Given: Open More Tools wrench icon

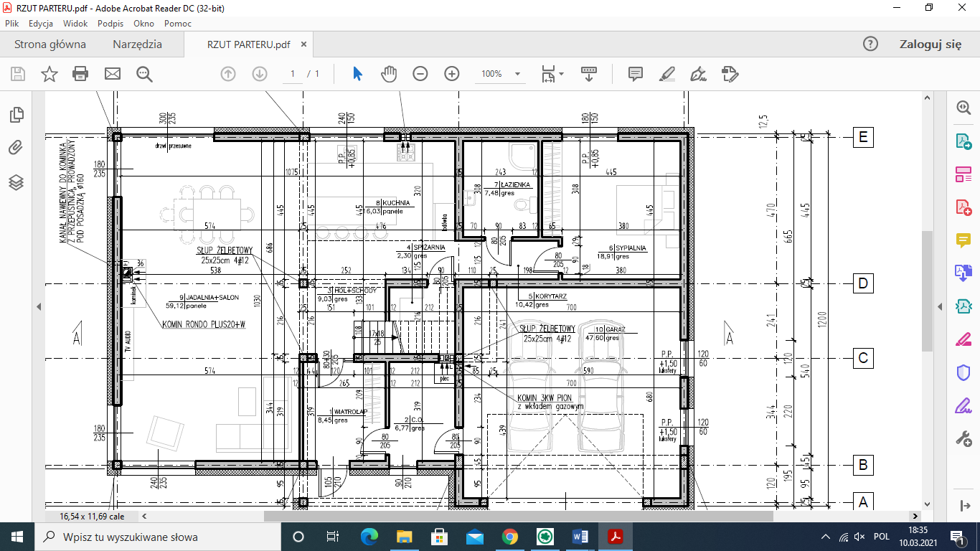Looking at the screenshot, I should [x=963, y=438].
